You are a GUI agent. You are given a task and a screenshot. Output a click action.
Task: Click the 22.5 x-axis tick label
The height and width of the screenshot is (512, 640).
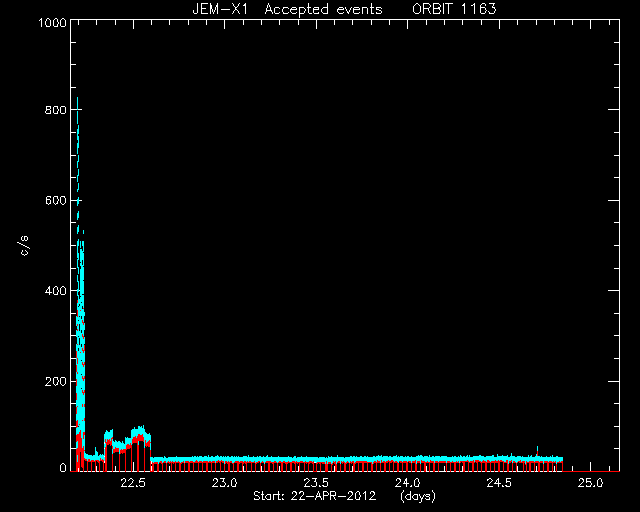pos(133,483)
